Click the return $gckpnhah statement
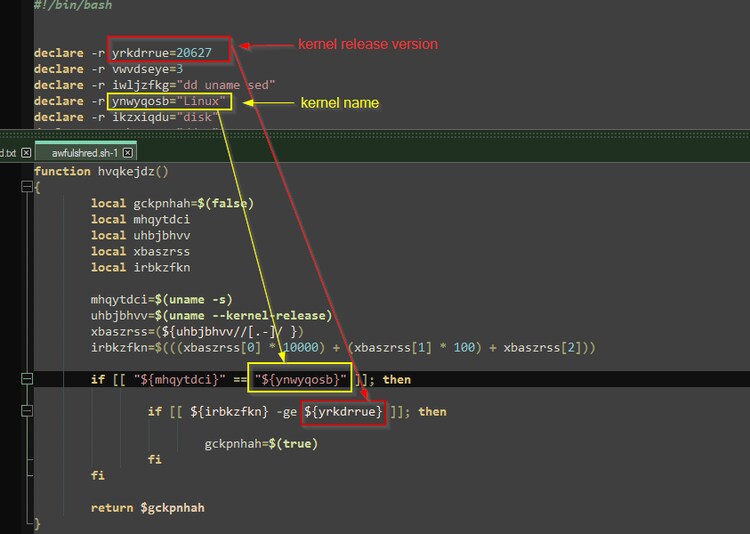750x534 pixels. click(147, 507)
